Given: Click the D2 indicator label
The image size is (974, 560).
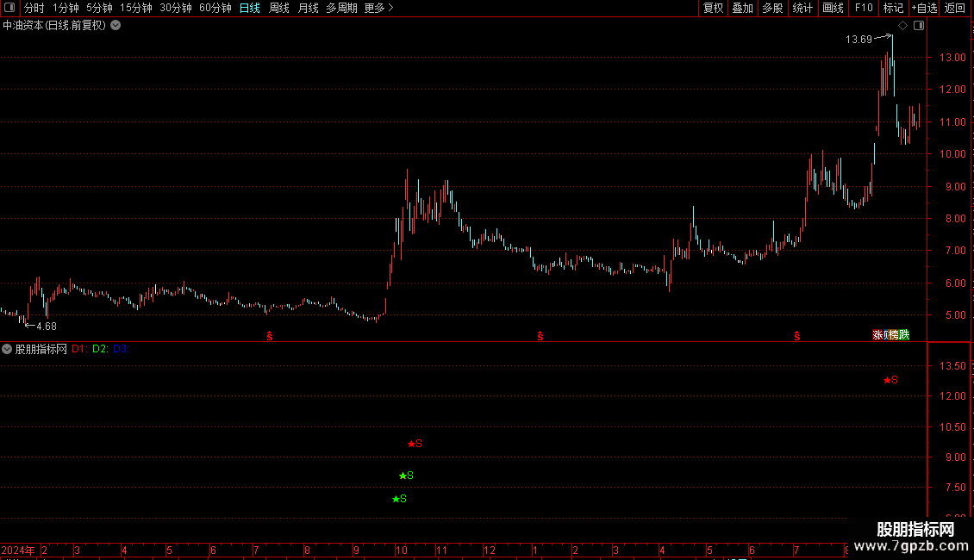Looking at the screenshot, I should click(100, 349).
